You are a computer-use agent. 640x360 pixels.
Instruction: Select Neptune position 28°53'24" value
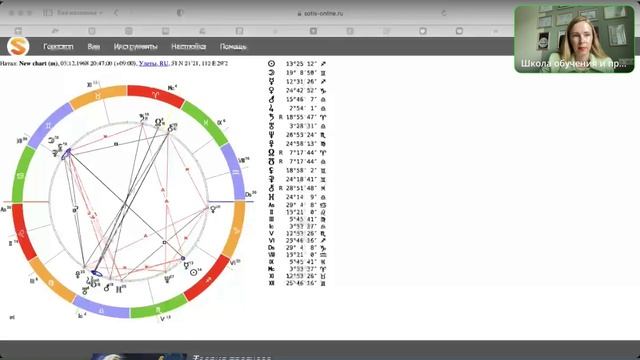301,135
